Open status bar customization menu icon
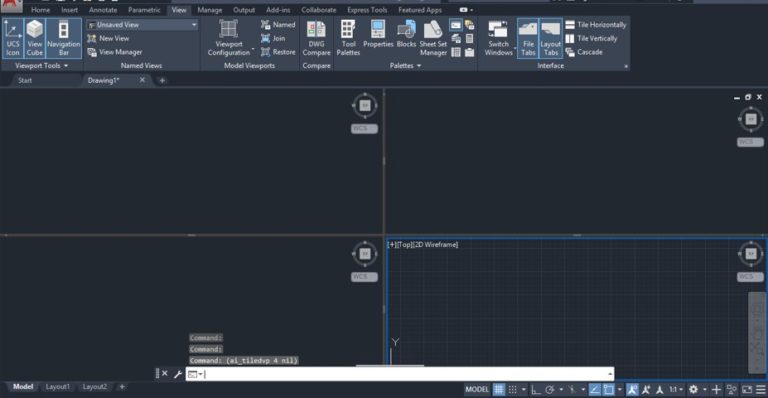Image resolution: width=768 pixels, height=398 pixels. click(761, 389)
